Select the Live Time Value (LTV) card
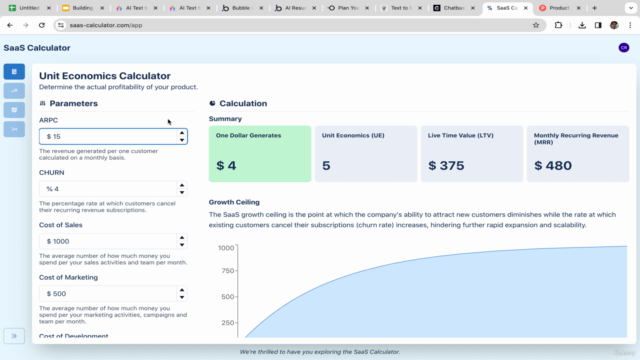 [x=472, y=154]
